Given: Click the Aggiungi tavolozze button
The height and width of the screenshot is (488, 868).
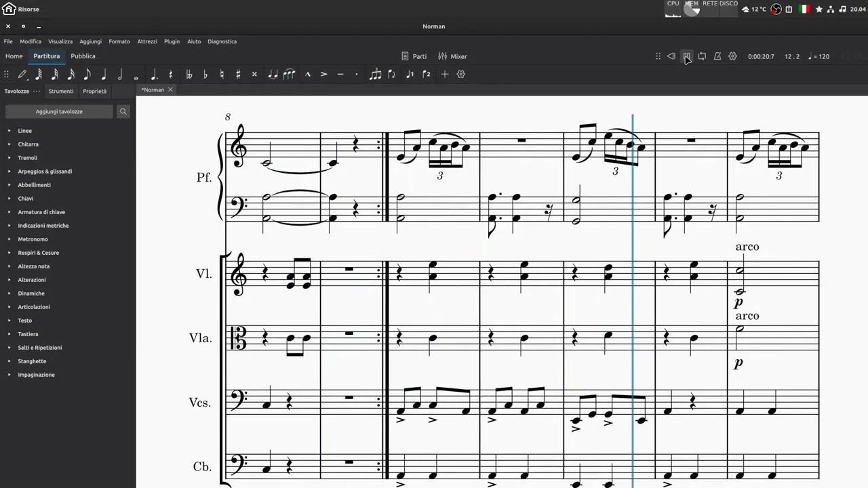Looking at the screenshot, I should [x=59, y=111].
